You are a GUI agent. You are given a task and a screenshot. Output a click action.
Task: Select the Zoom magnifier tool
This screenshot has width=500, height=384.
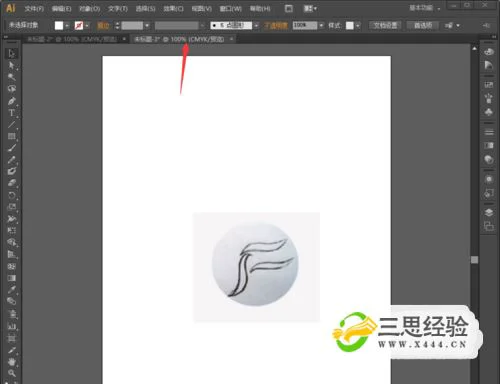click(11, 373)
